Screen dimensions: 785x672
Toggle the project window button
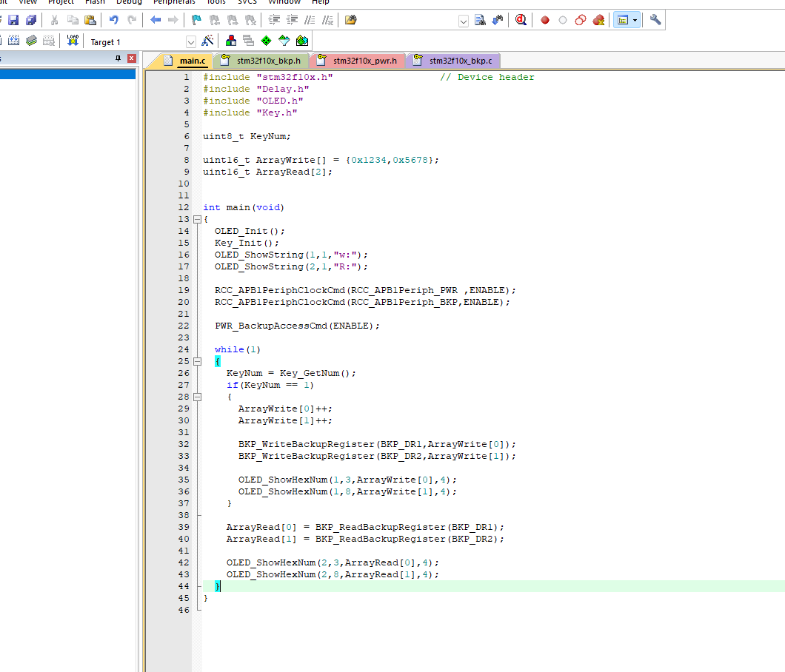click(x=623, y=20)
